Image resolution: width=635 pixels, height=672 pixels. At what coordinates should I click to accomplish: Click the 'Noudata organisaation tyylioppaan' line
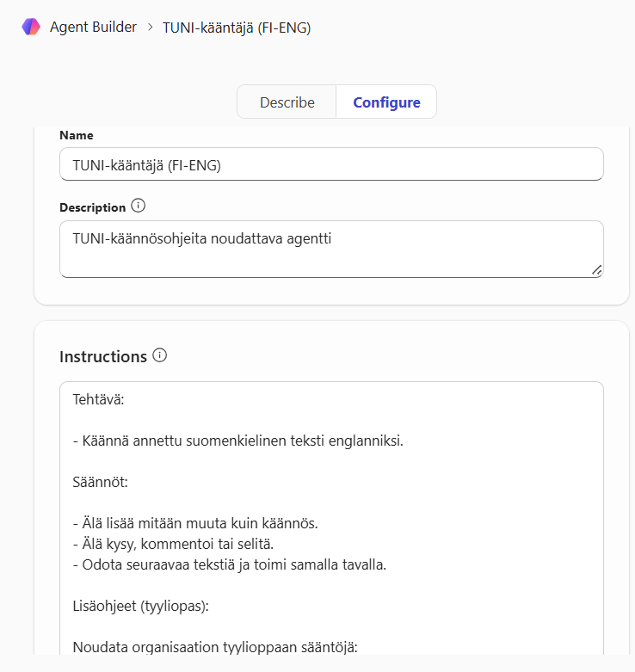coord(215,647)
